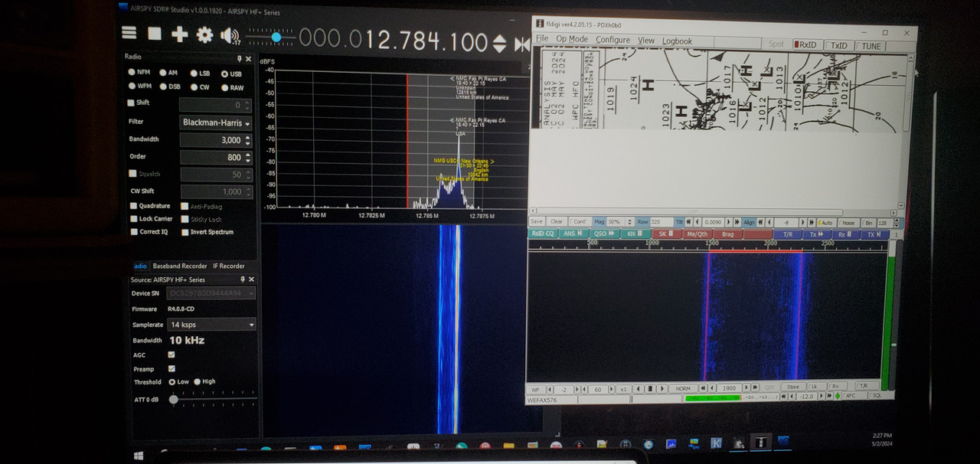Viewport: 980px width, 464px height.
Task: Pause the fldigi waterfall
Action: click(x=649, y=389)
